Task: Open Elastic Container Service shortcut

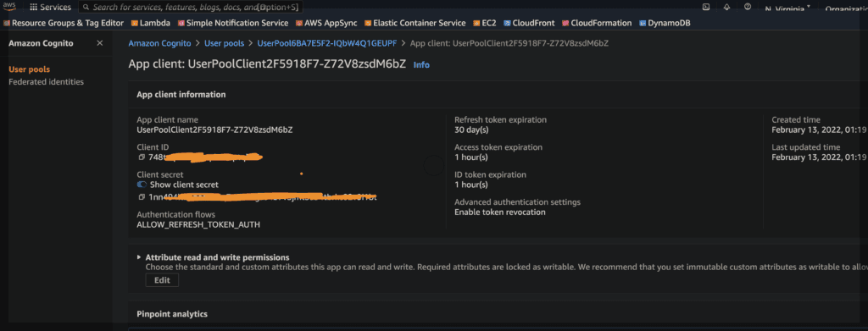Action: (415, 23)
